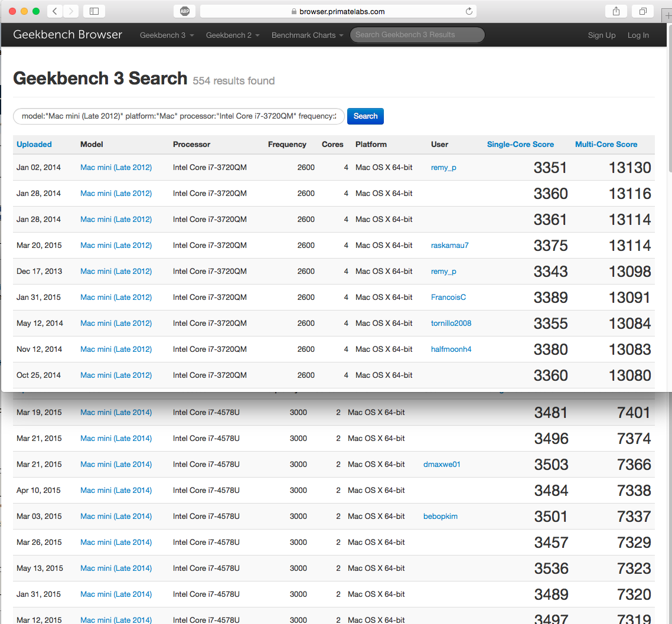
Task: View user halfmoonh4 profile
Action: coord(451,349)
